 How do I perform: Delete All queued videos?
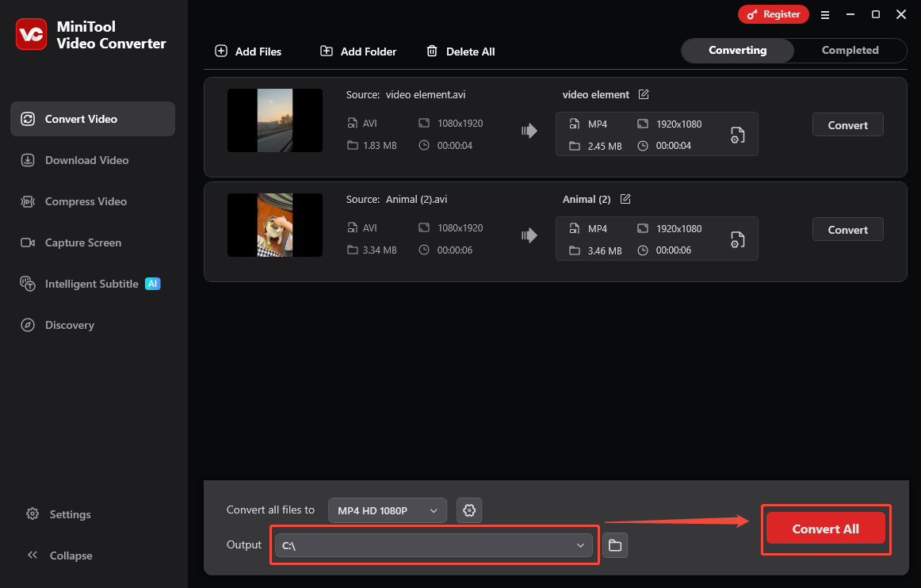(460, 51)
